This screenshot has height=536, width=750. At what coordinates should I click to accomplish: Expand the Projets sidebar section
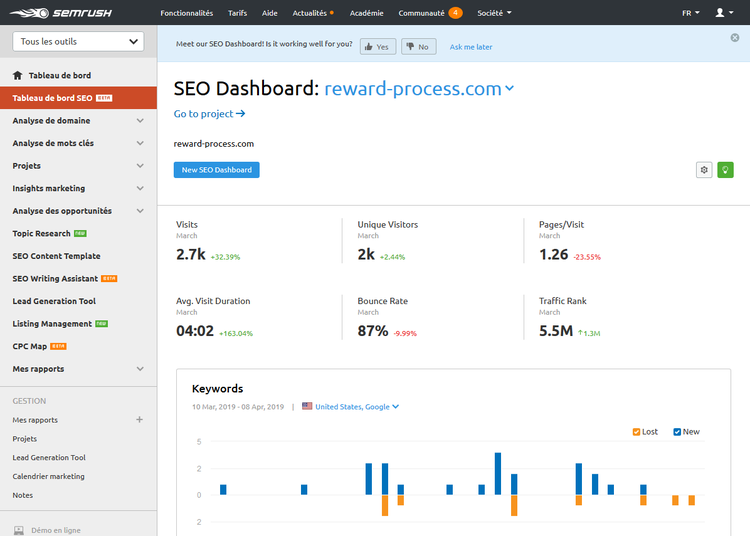(140, 165)
